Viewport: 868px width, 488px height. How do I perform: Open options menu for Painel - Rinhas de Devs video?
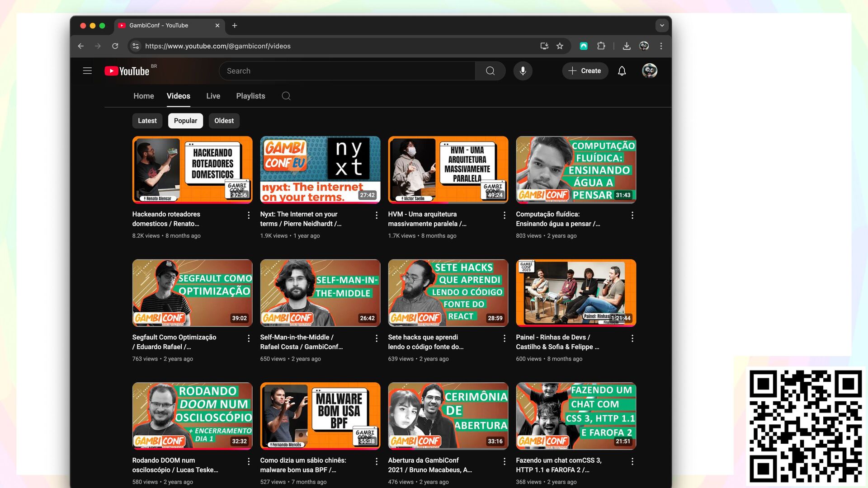(x=632, y=338)
